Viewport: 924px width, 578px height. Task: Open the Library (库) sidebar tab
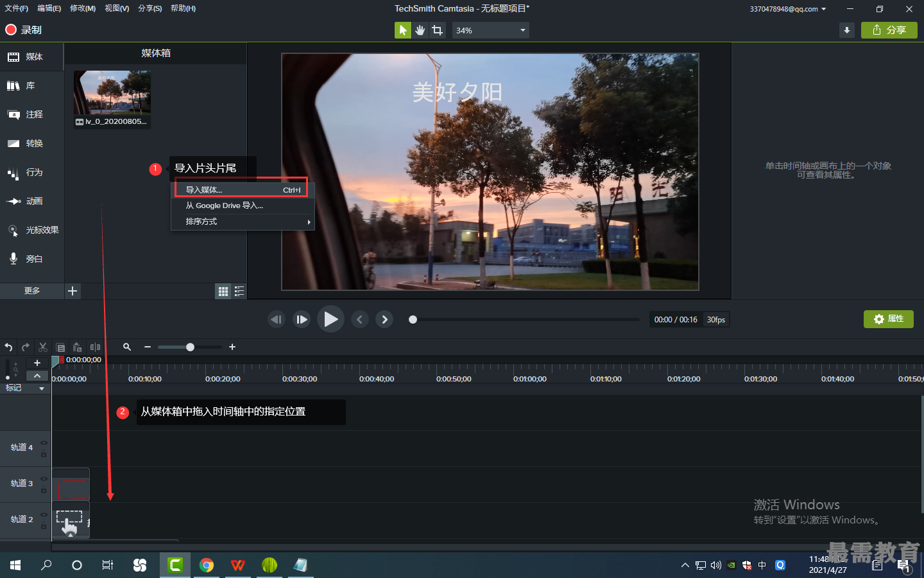pos(31,86)
